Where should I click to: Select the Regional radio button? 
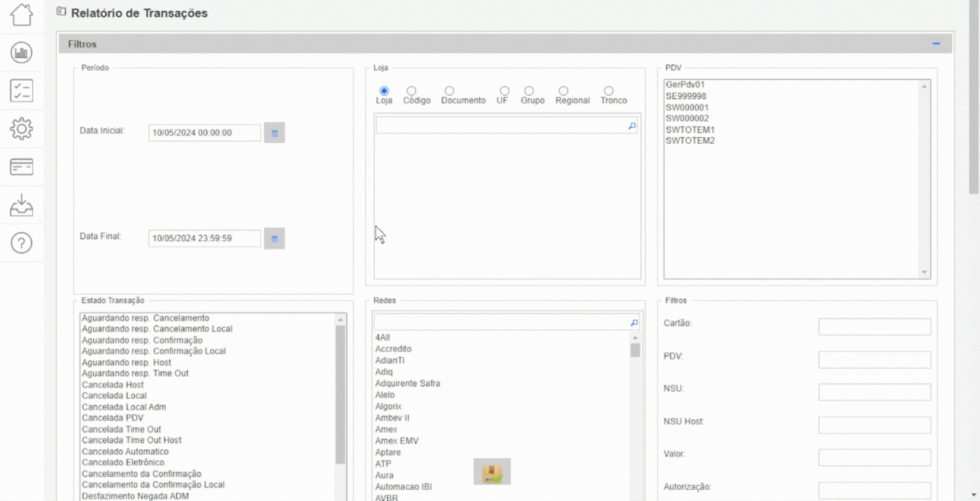(x=563, y=91)
